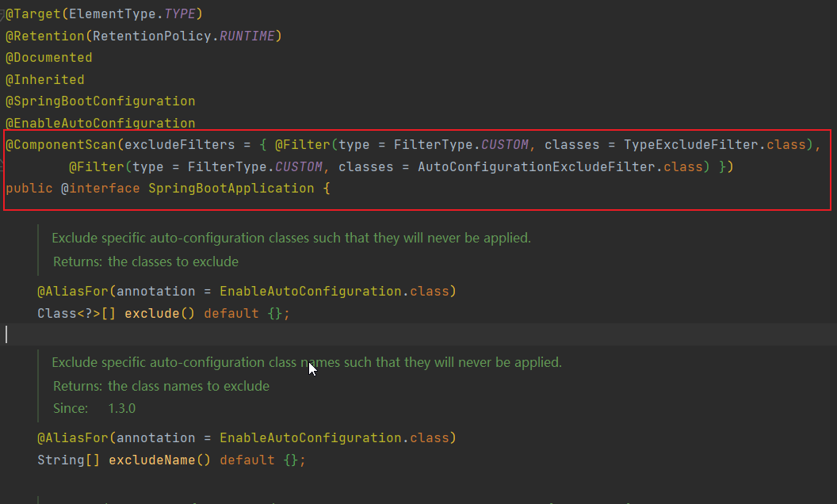Viewport: 837px width, 504px height.
Task: Click doc text 'Exclude specific auto-configuration class names'
Action: tap(196, 362)
